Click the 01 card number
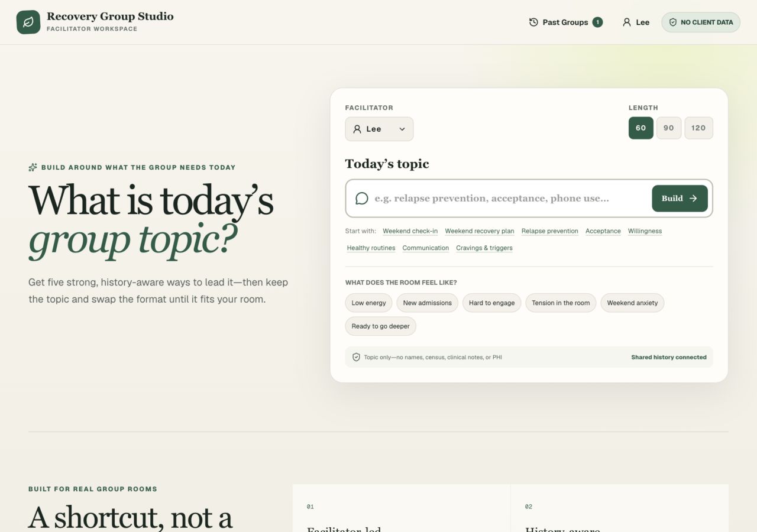This screenshot has height=532, width=757. [310, 507]
